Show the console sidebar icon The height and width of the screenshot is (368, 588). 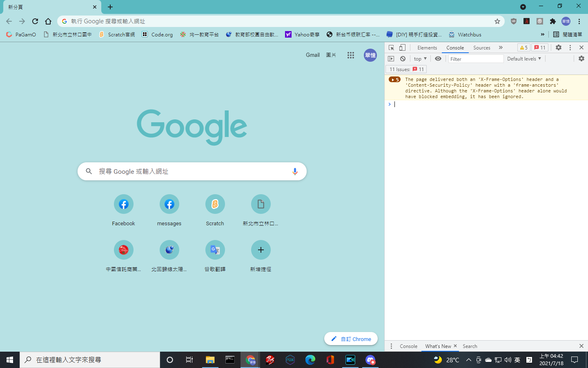click(x=391, y=58)
